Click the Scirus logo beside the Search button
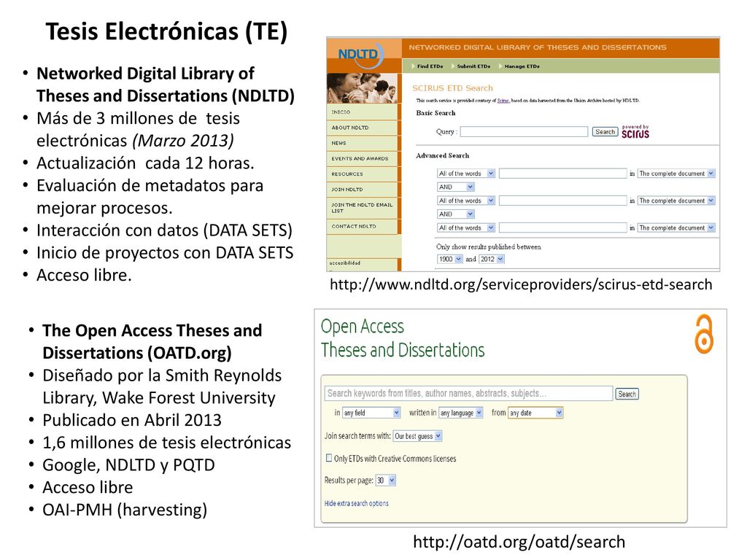 click(x=635, y=132)
